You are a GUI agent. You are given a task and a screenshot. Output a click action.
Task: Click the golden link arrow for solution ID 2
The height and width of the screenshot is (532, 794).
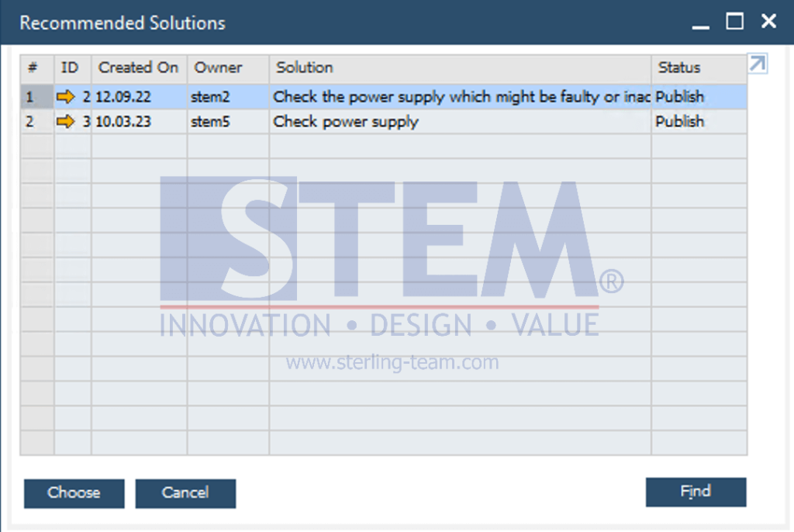66,97
